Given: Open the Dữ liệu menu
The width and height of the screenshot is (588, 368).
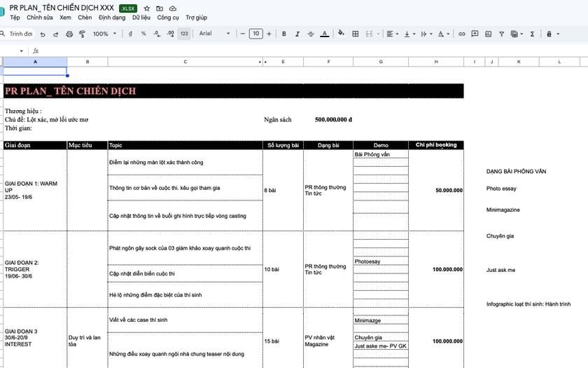Looking at the screenshot, I should point(141,18).
